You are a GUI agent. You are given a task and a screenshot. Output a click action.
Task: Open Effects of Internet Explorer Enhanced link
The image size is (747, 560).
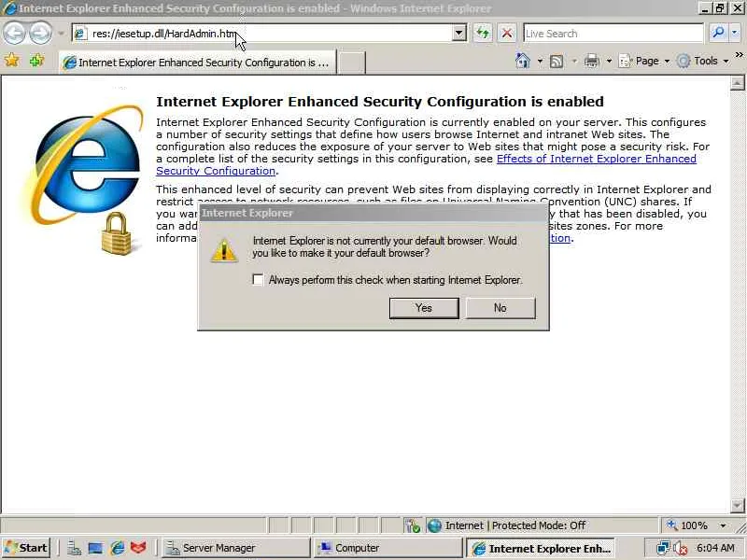597,159
